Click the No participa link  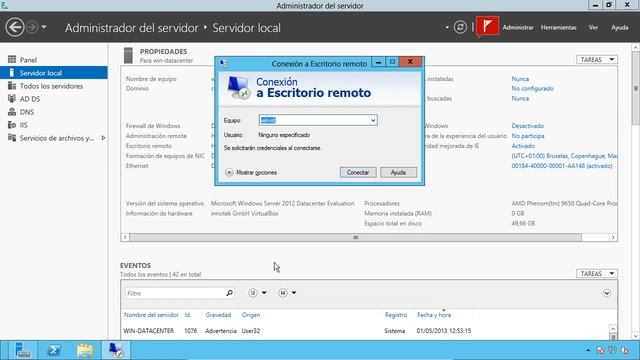pyautogui.click(x=528, y=136)
